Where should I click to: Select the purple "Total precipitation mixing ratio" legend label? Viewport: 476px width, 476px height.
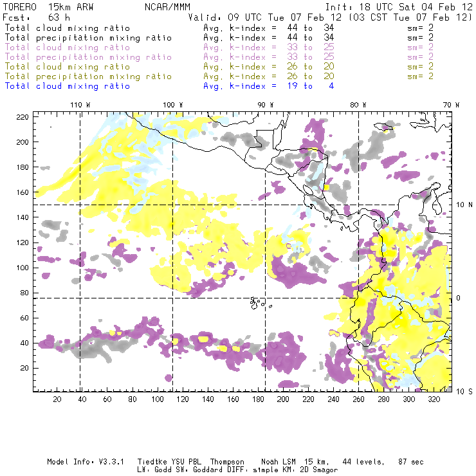(88, 57)
